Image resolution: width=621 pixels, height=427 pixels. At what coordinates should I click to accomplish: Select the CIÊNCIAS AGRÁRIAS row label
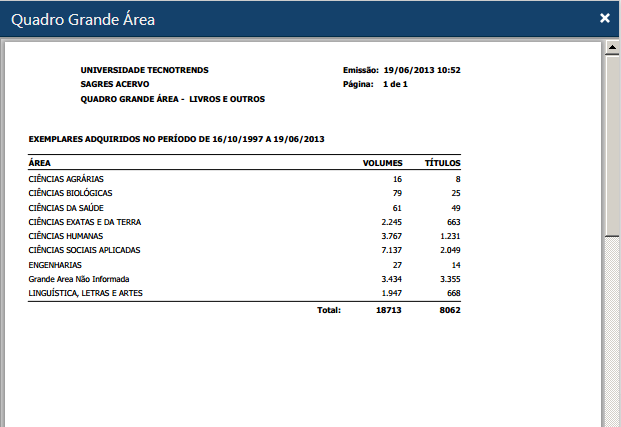(x=66, y=178)
